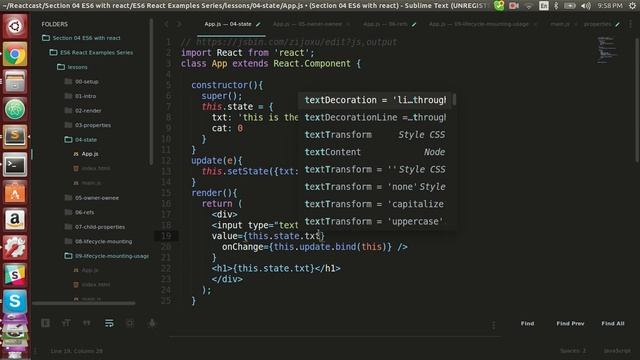Open the tab overflow menu at far right
Viewport: 640px width, 360px height.
point(631,24)
